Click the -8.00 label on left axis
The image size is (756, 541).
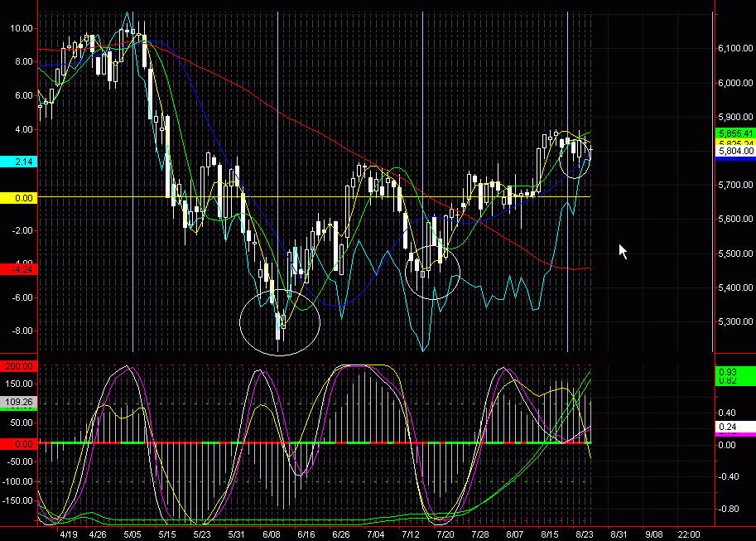click(x=20, y=331)
